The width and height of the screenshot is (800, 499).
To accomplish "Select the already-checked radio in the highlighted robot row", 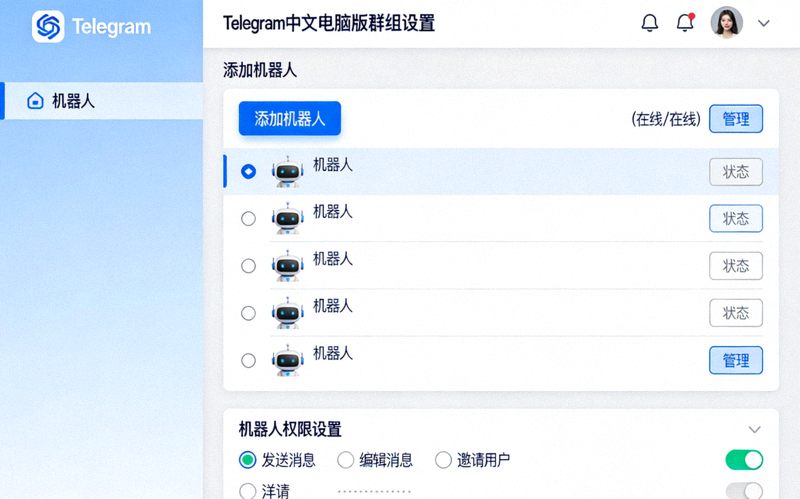I will coord(248,171).
